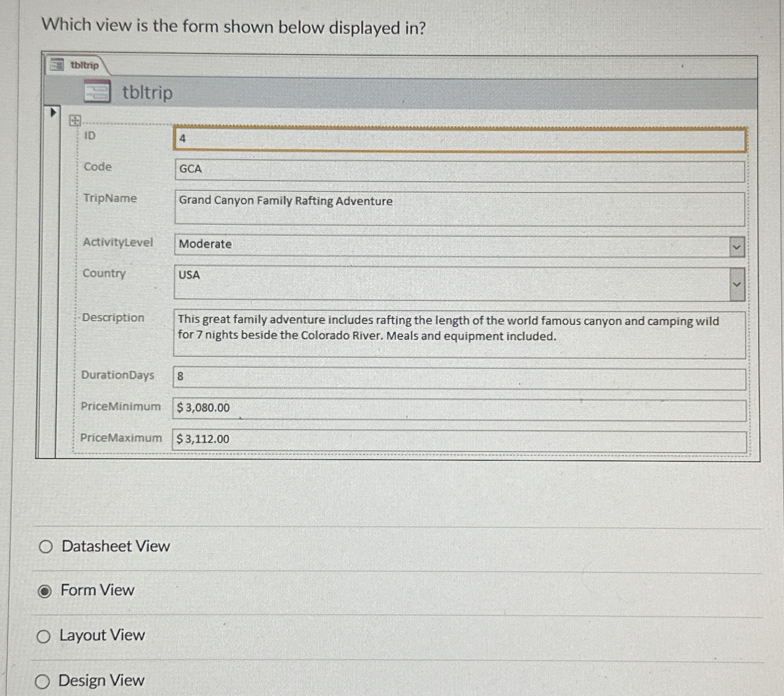
Task: Click the record selector arrow on the left
Action: 53,111
